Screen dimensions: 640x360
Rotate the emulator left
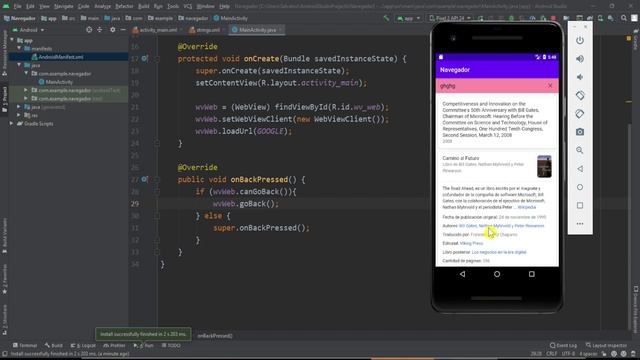580,96
